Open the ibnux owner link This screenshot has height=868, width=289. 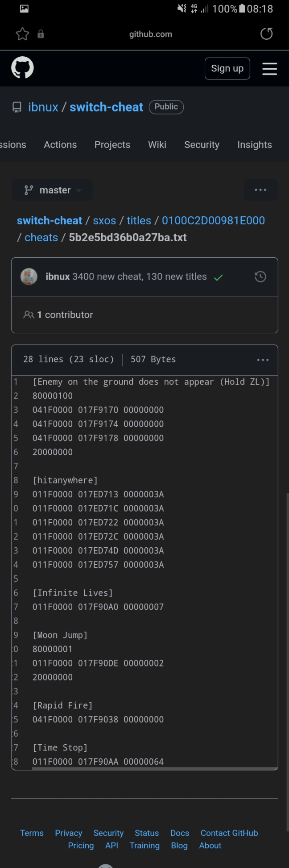(43, 107)
